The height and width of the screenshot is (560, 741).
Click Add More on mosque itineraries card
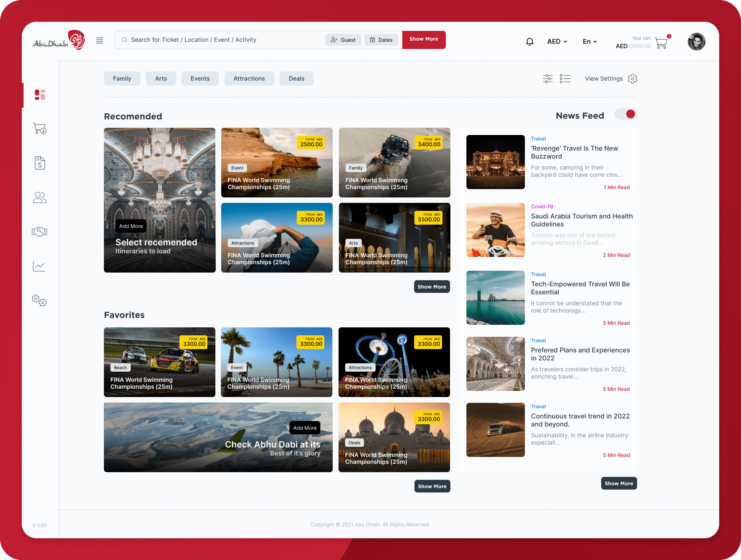131,226
